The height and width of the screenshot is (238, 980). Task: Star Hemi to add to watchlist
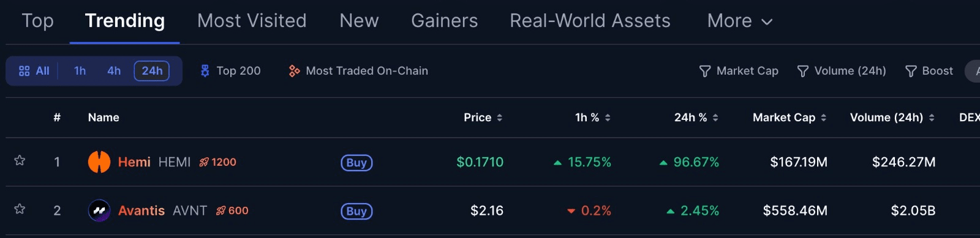20,160
